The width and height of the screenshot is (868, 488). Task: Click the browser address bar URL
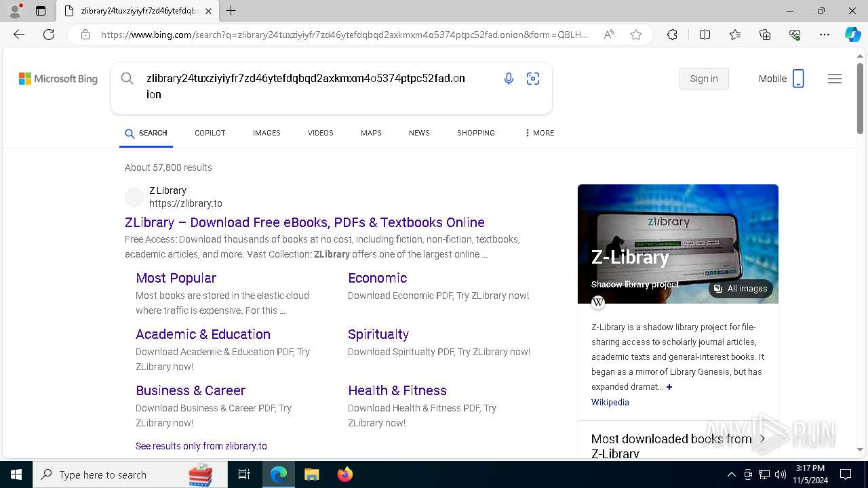click(344, 35)
